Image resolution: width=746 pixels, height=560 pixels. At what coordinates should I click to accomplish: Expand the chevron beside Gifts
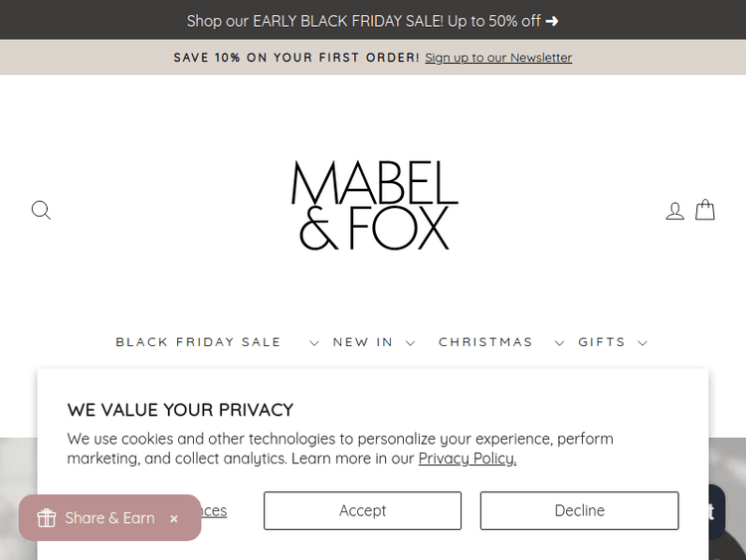(x=643, y=343)
